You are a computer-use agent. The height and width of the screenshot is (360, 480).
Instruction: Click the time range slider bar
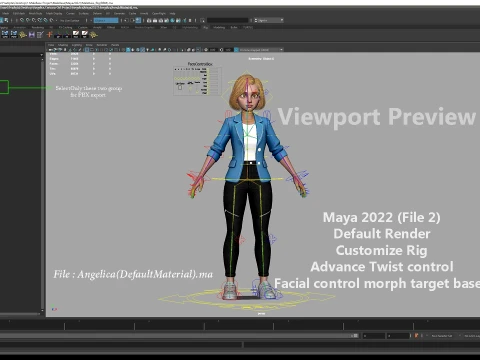tap(179, 336)
